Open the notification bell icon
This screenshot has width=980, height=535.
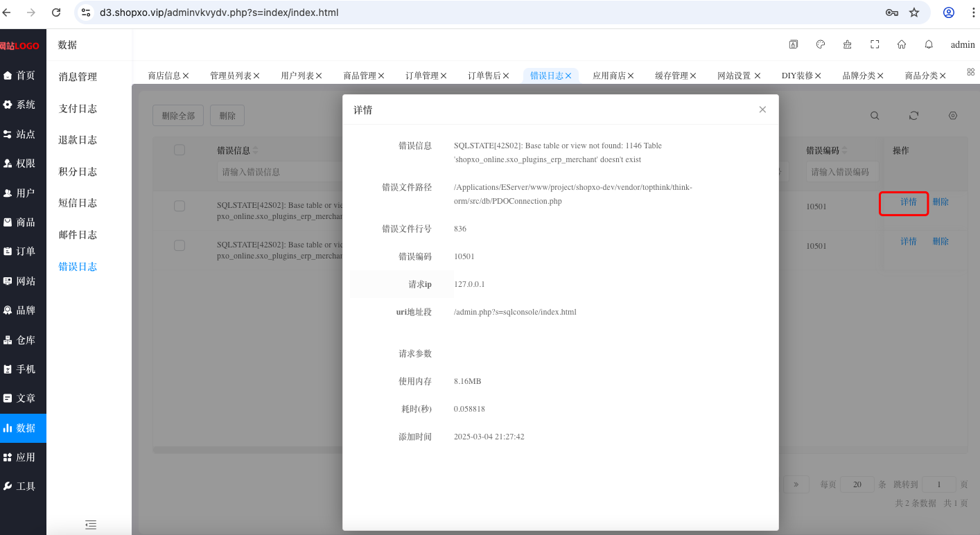pyautogui.click(x=929, y=44)
